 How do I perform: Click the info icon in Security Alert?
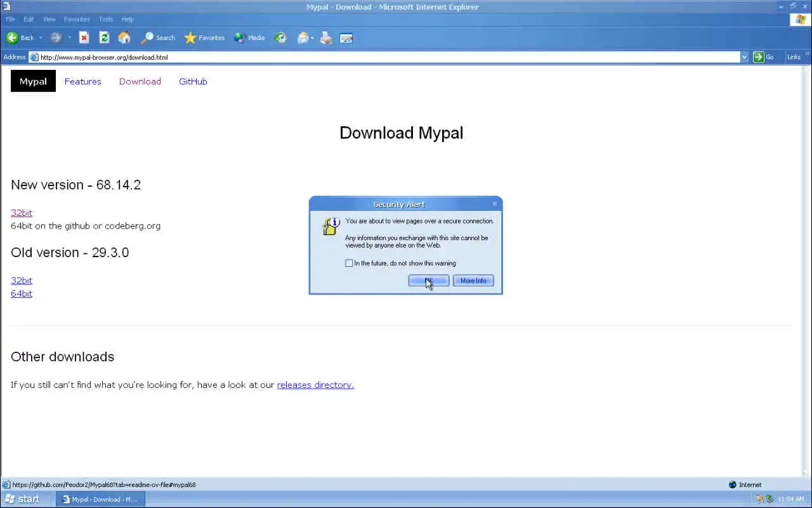tap(331, 226)
